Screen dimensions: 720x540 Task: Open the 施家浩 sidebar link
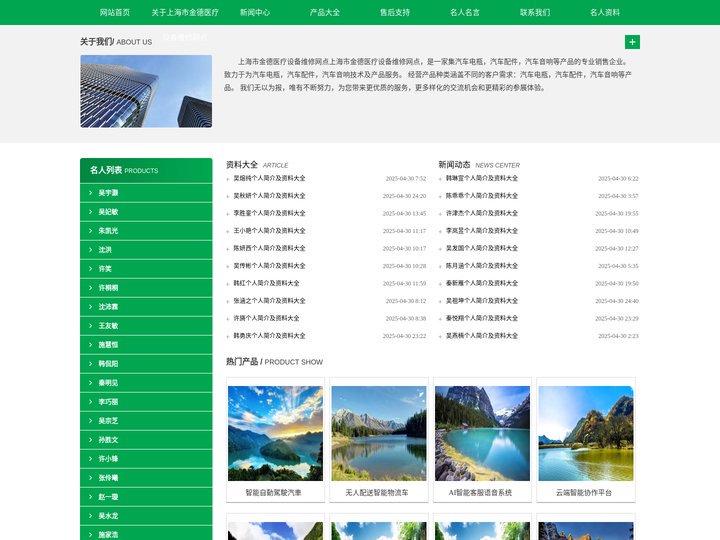[x=108, y=534]
